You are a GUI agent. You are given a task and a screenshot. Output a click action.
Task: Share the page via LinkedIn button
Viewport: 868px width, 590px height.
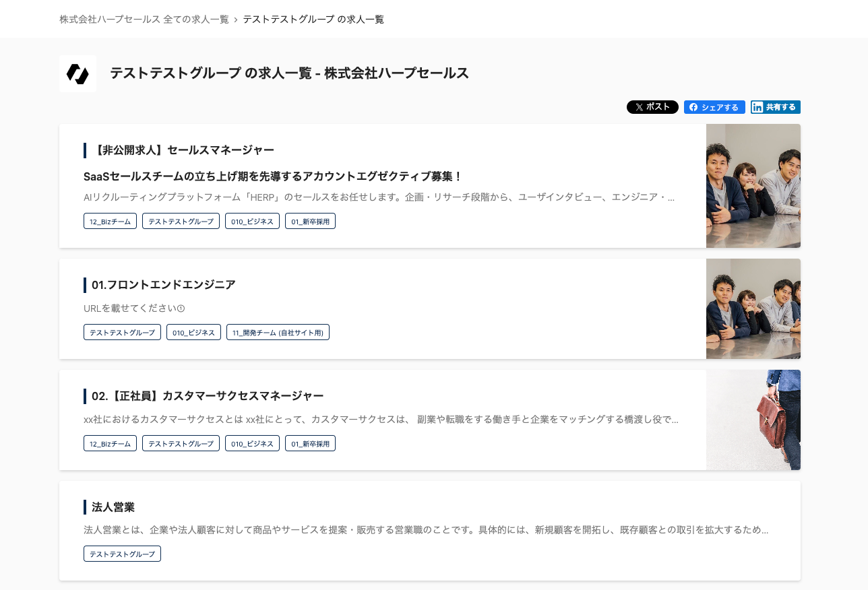click(775, 107)
